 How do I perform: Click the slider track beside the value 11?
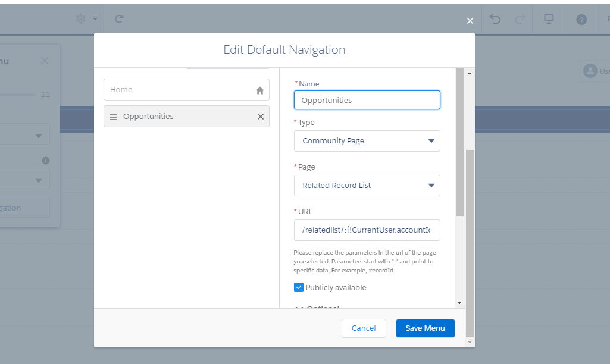pyautogui.click(x=18, y=94)
